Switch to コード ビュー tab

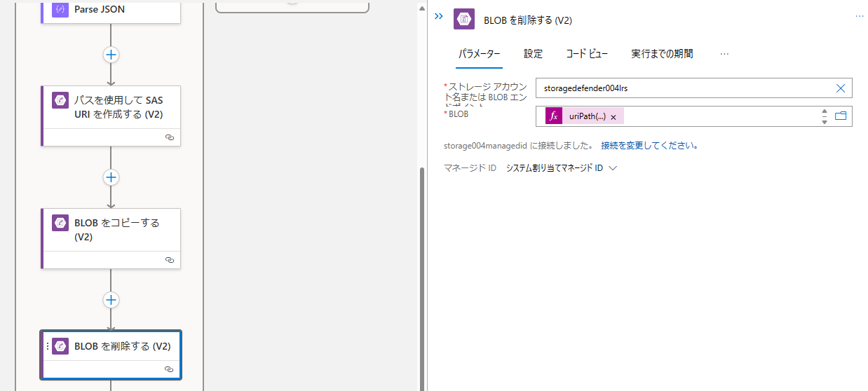tap(587, 54)
